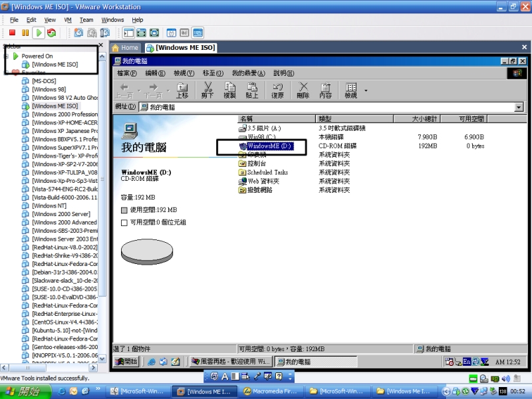
Task: Expand hidden host tray icons arrow
Action: tap(446, 392)
